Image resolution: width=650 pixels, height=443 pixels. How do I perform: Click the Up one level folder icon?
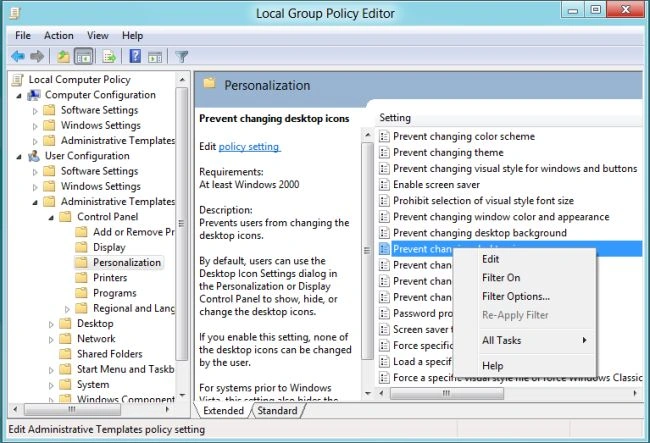click(63, 56)
